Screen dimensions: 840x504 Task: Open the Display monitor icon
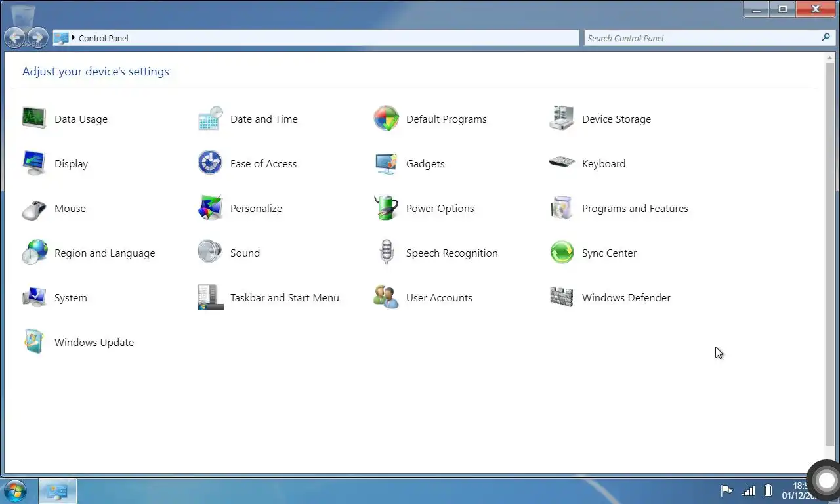coord(34,163)
